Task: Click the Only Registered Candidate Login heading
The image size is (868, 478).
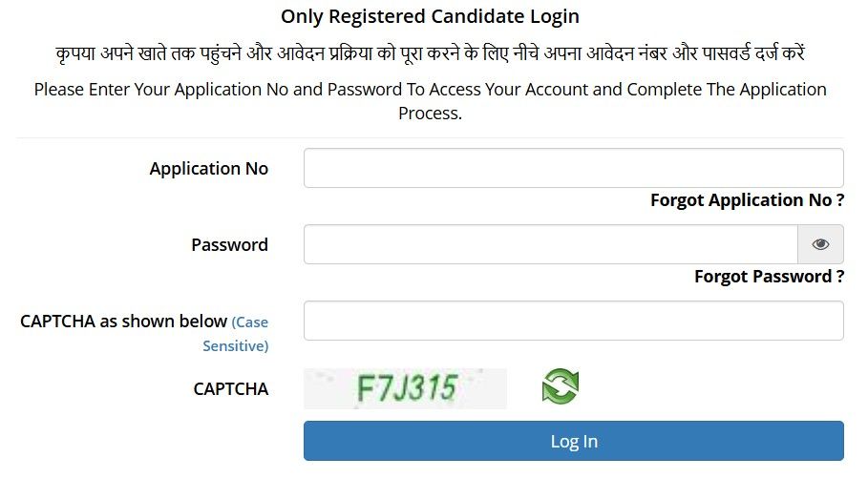Action: coord(430,16)
